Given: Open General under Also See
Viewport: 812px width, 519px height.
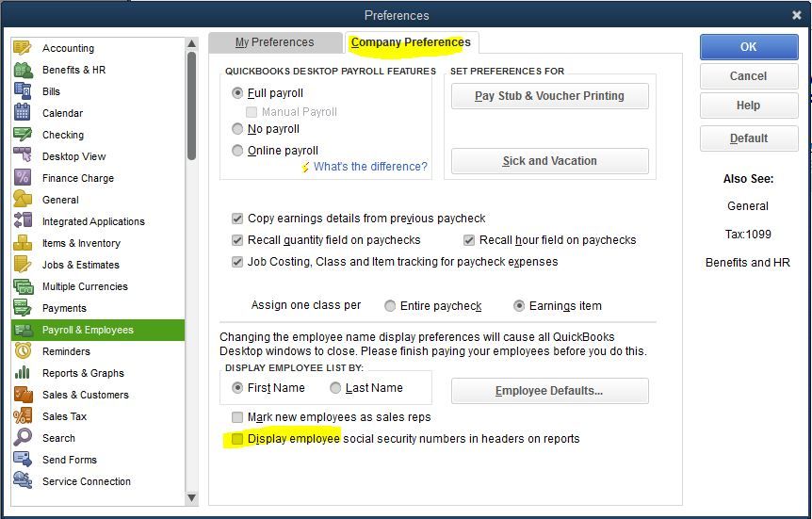Looking at the screenshot, I should click(x=748, y=206).
